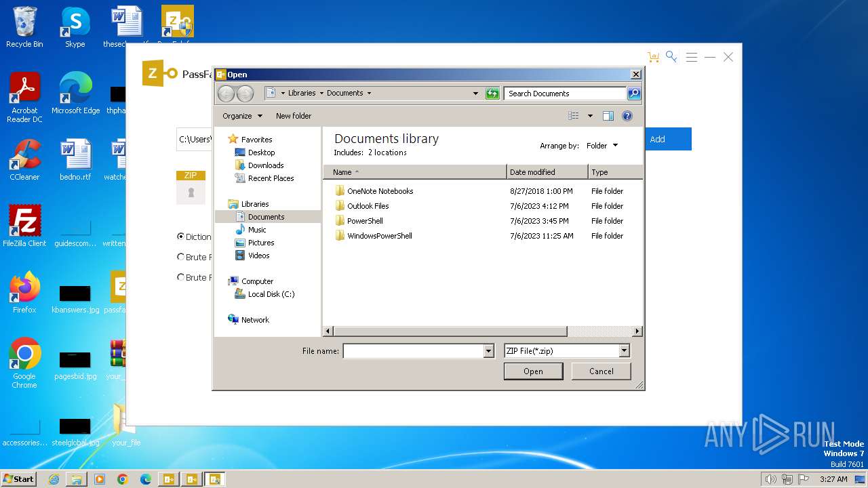Click Internet Explorer icon on the taskbar
The image size is (868, 488).
tap(54, 479)
